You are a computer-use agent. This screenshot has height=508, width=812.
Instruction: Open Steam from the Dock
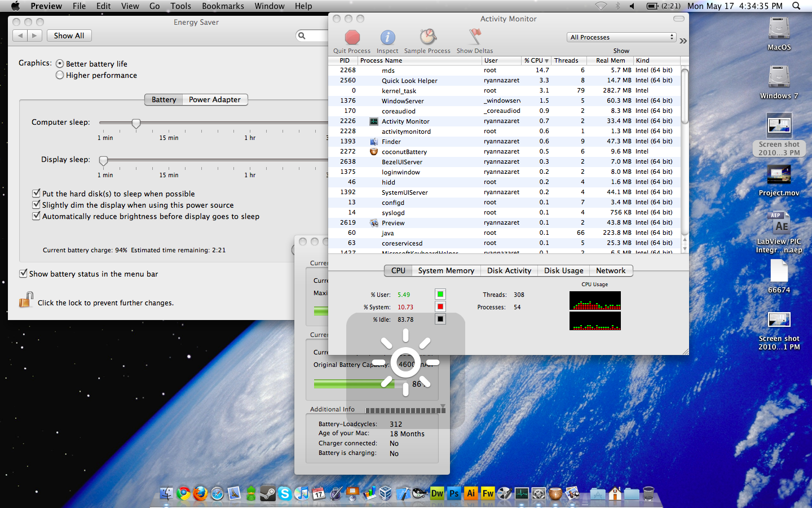pos(268,493)
